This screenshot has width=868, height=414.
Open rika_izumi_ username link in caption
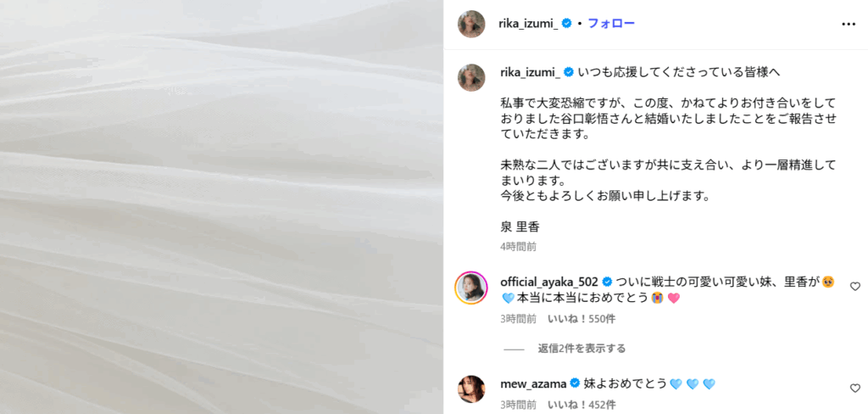point(530,72)
